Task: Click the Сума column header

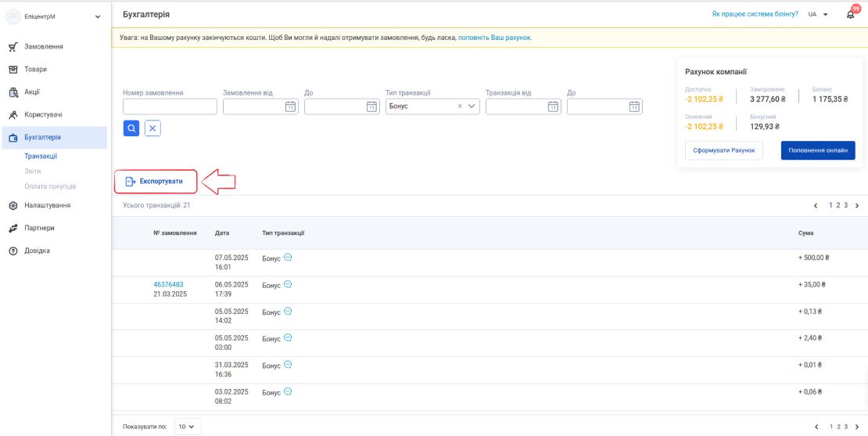Action: (x=806, y=233)
